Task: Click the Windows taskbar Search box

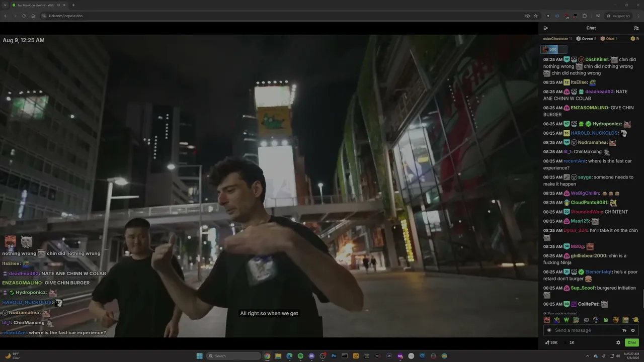Action: (233, 356)
